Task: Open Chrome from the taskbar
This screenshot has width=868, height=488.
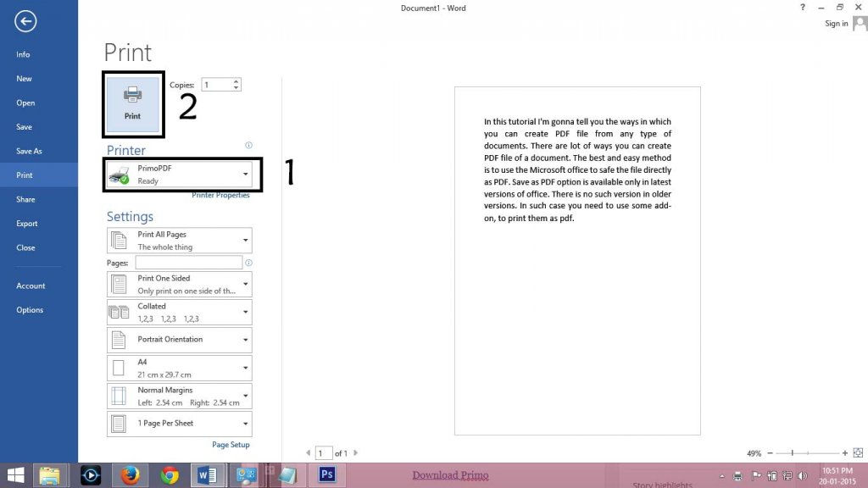Action: click(x=170, y=475)
